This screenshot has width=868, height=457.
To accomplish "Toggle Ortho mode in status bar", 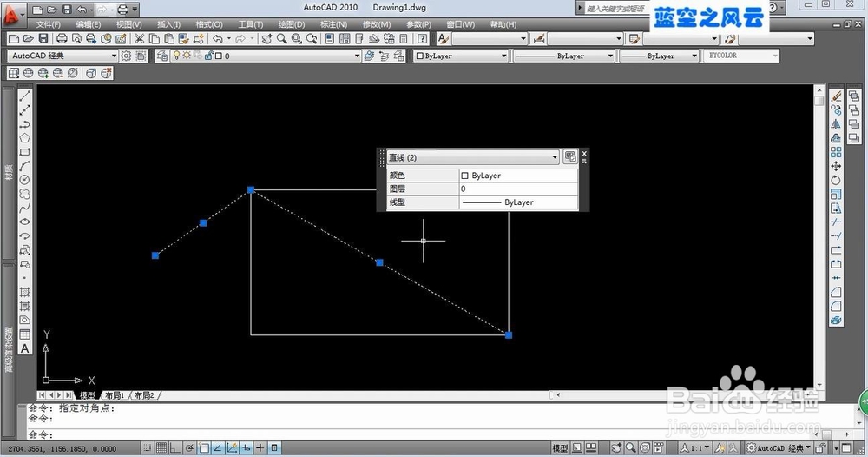I will (175, 447).
